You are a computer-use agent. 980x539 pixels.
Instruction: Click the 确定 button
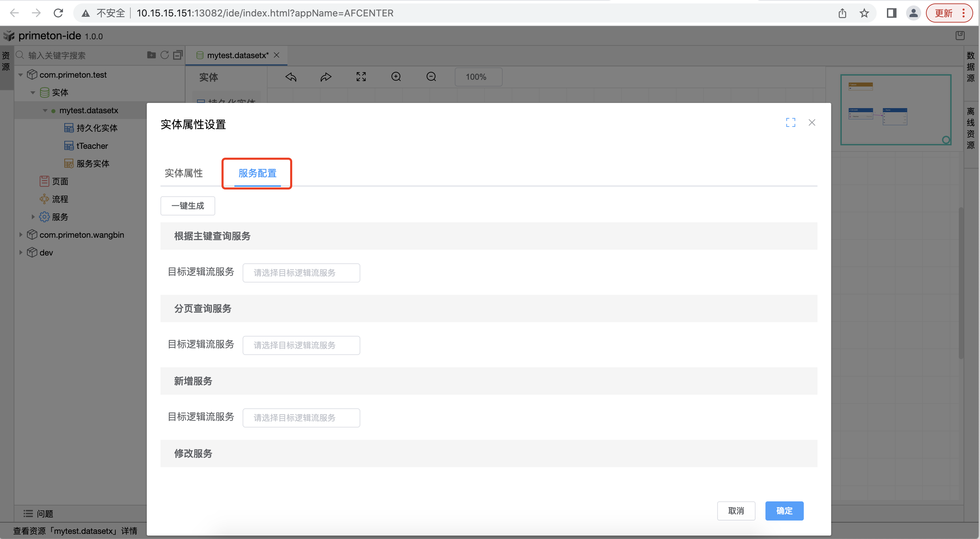pos(784,511)
